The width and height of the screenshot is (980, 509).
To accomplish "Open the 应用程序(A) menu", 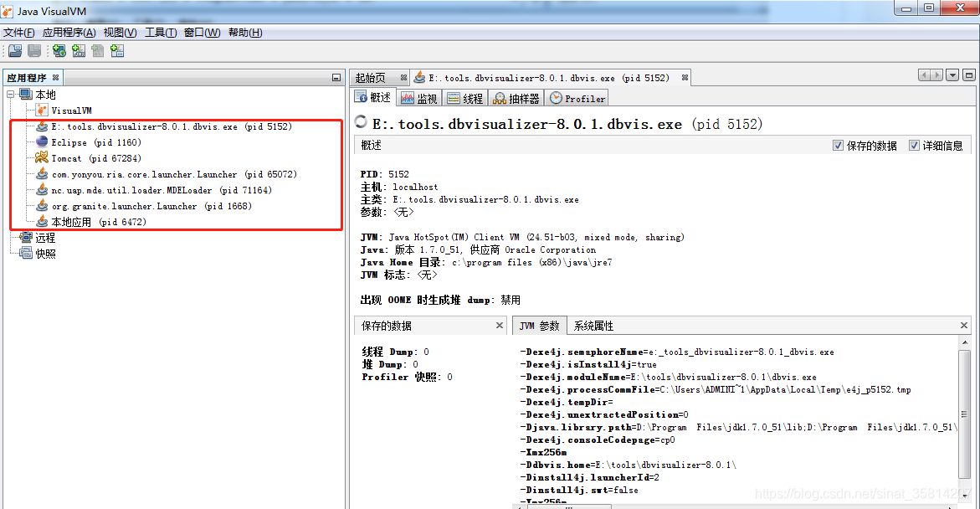I will [x=69, y=33].
